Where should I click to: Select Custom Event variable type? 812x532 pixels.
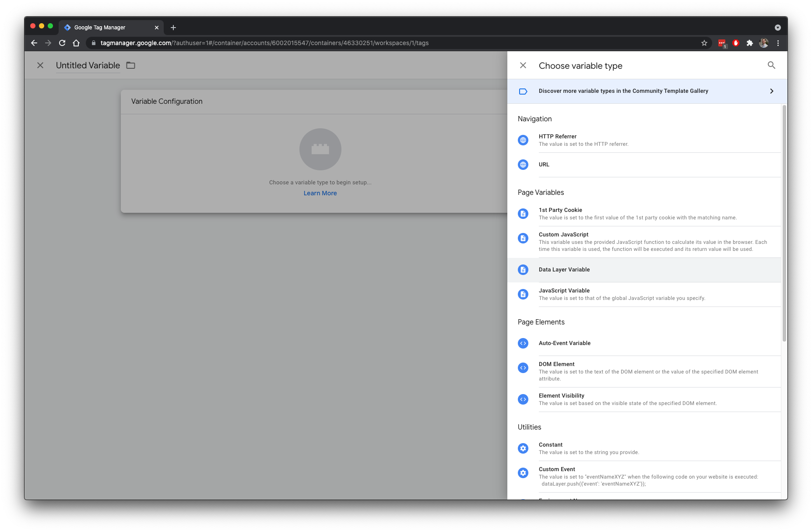644,476
